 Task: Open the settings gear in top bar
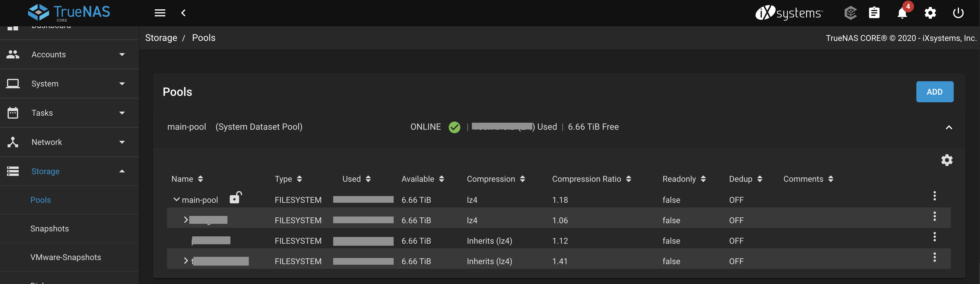[x=930, y=13]
